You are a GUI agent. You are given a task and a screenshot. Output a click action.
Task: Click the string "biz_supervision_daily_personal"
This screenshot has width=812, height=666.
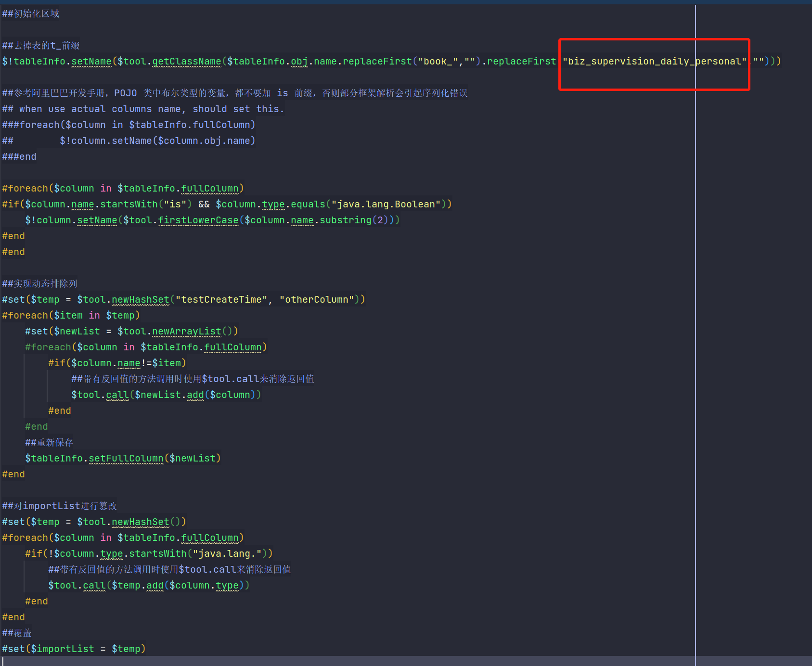tap(655, 61)
